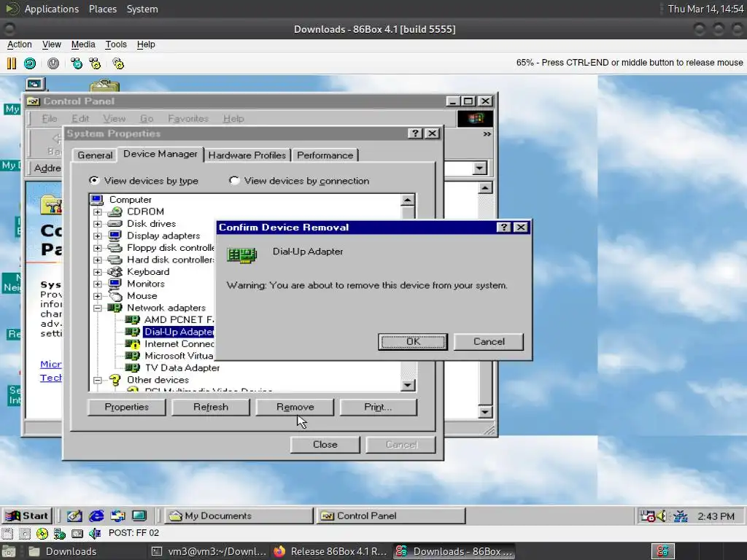Click the Print... button

point(378,407)
